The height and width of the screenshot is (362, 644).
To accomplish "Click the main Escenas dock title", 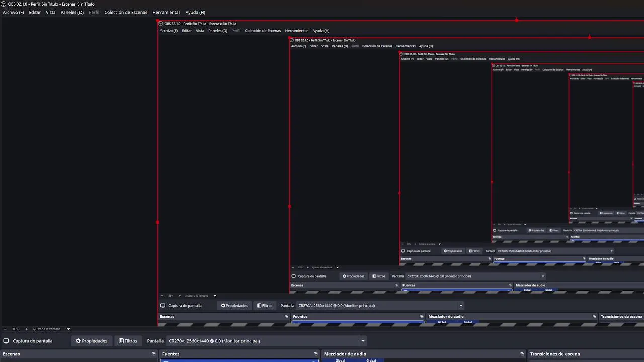I will (12, 354).
